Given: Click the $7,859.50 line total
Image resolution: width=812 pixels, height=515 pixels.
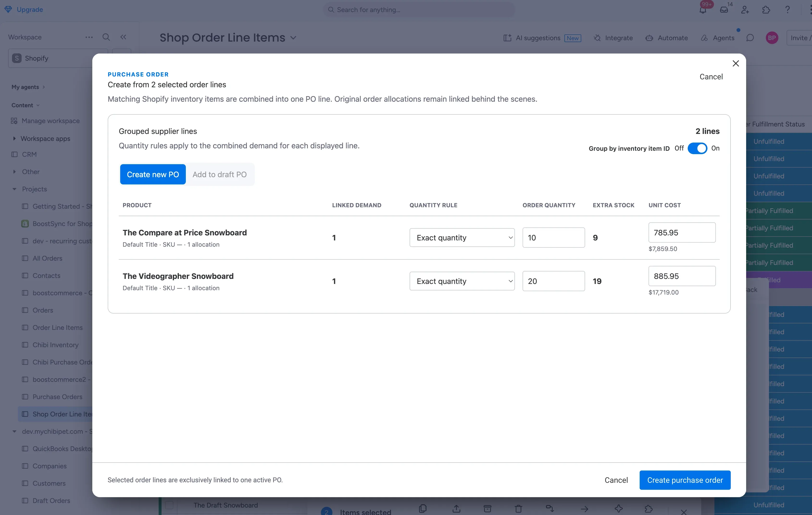Looking at the screenshot, I should point(663,249).
